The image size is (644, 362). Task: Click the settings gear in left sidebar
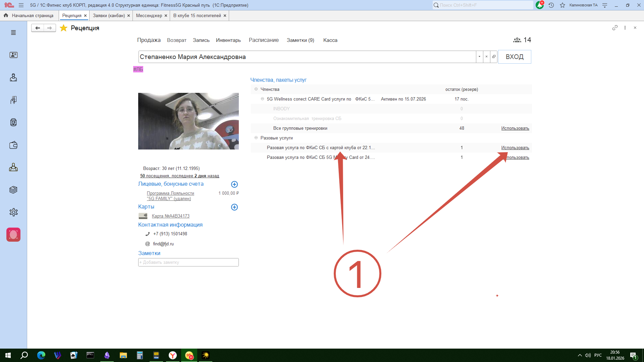pos(13,212)
